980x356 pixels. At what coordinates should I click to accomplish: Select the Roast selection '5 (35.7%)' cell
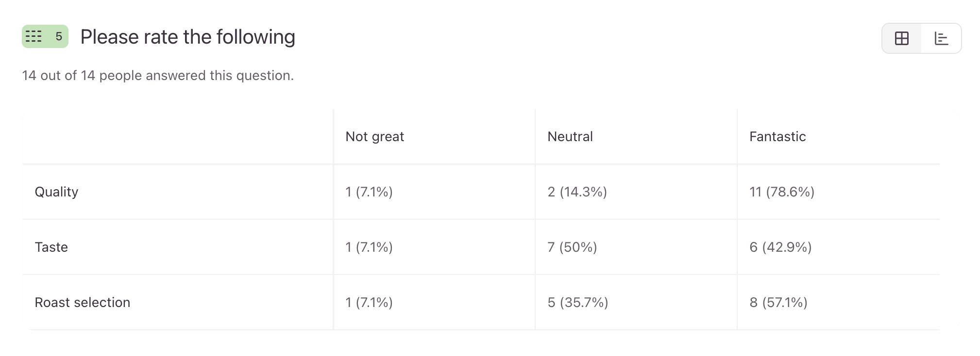click(x=578, y=302)
